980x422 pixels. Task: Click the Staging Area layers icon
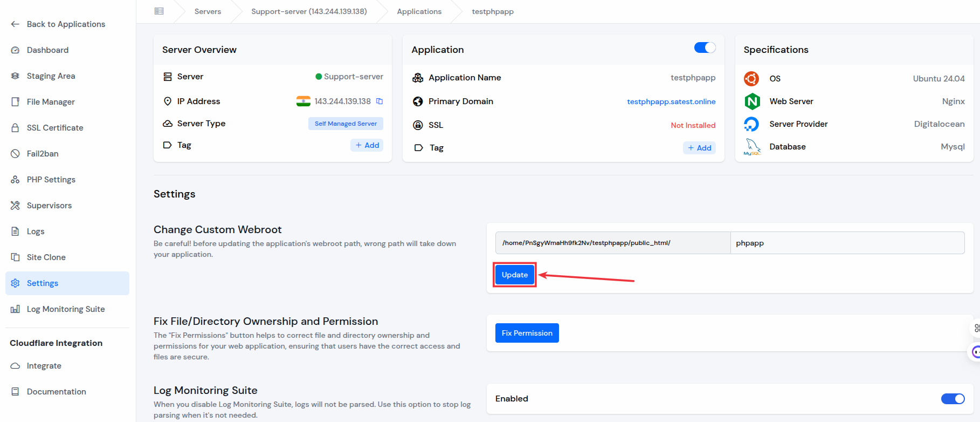(15, 76)
